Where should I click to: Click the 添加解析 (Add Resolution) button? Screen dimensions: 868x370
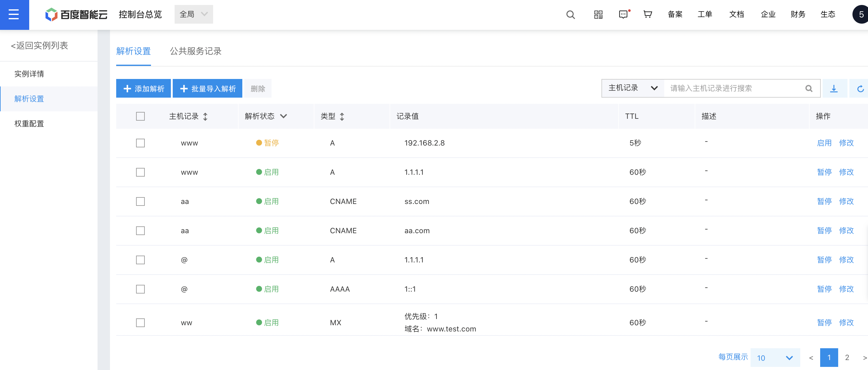pyautogui.click(x=144, y=88)
